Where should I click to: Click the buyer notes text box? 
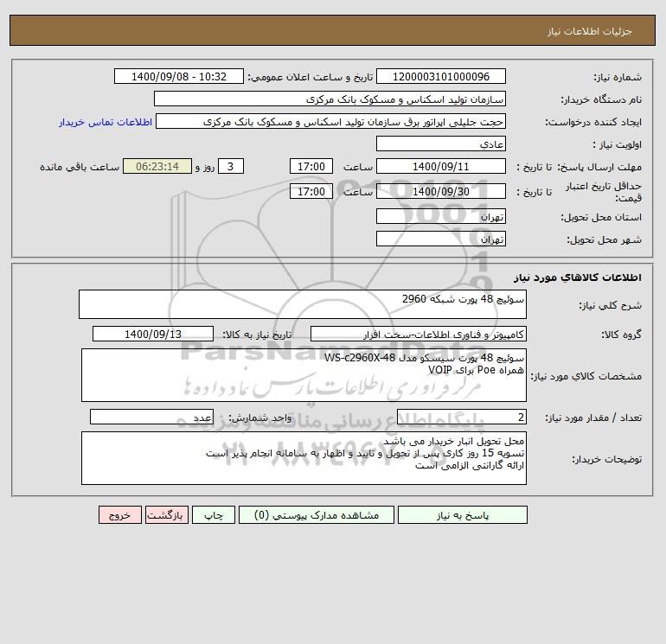[x=304, y=458]
